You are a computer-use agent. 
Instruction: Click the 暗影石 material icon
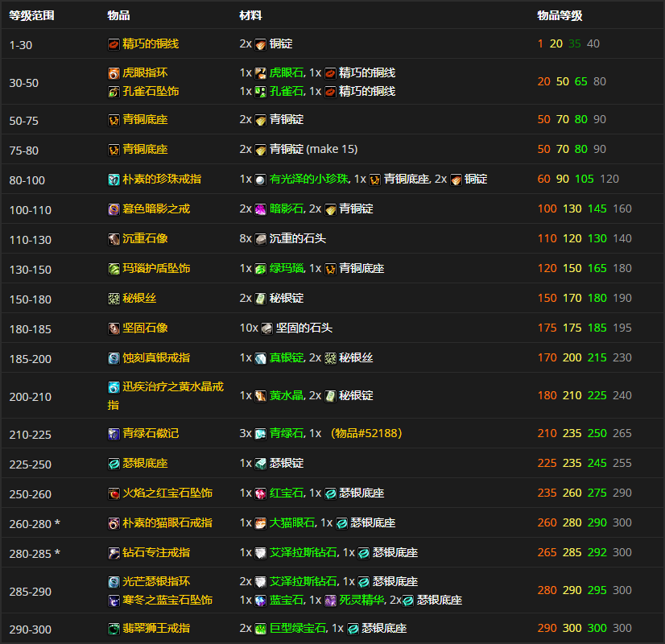pos(261,209)
